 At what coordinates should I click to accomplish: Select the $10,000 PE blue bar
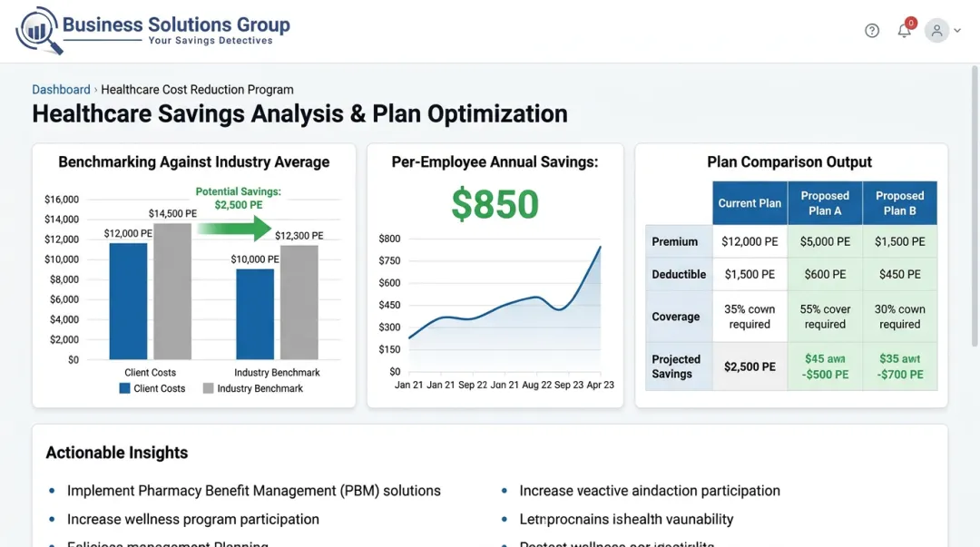click(255, 315)
